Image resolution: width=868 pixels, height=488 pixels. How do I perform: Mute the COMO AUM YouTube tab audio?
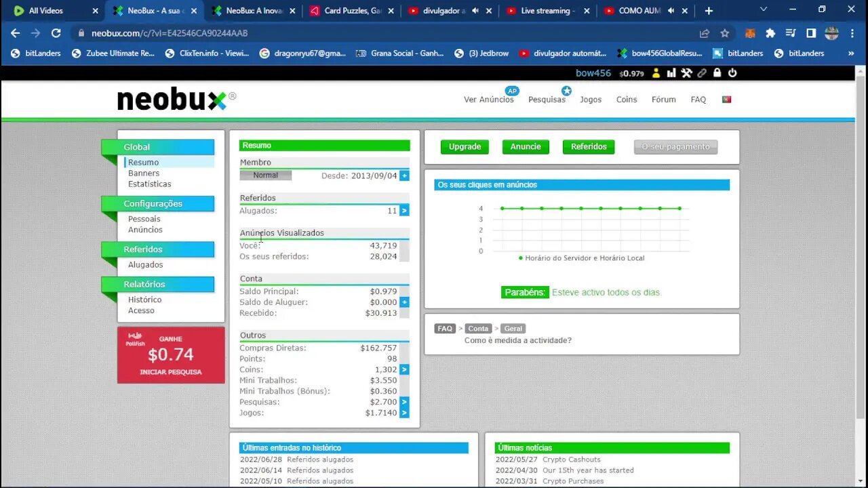tap(671, 11)
